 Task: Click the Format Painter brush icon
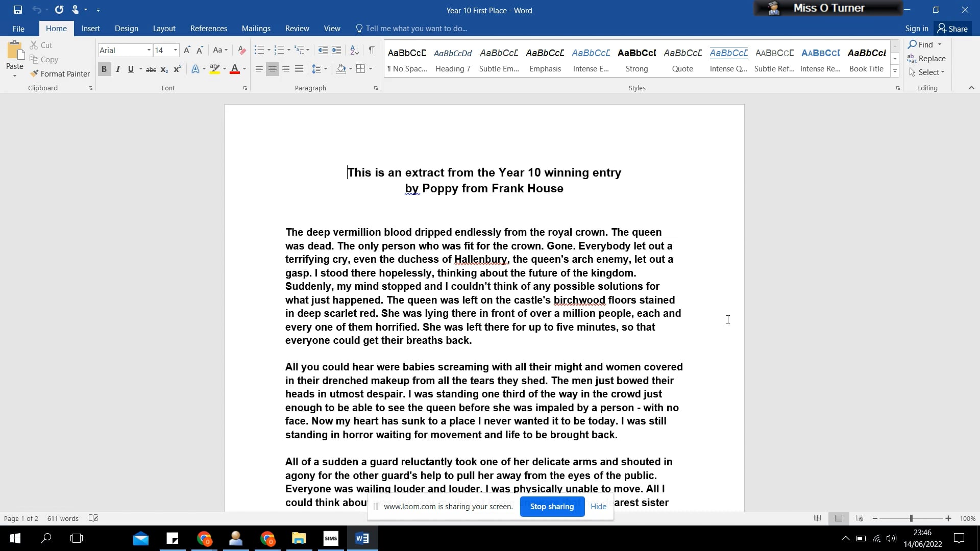pyautogui.click(x=34, y=74)
